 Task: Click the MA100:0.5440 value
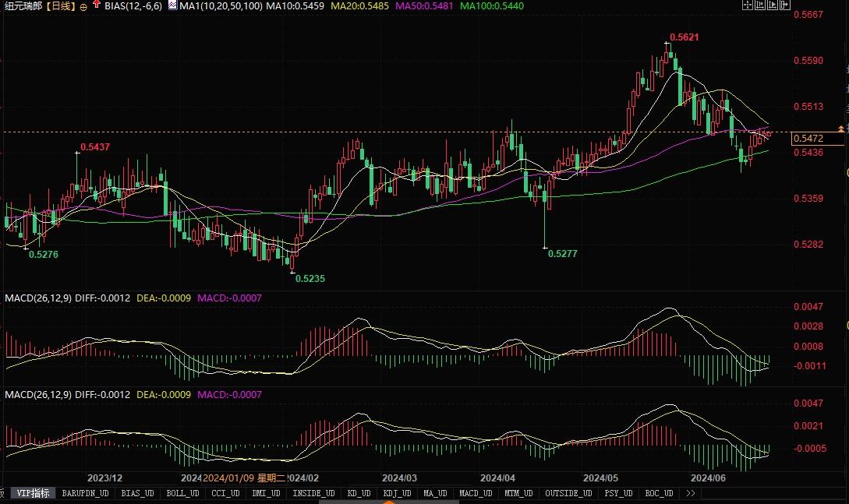[x=492, y=6]
